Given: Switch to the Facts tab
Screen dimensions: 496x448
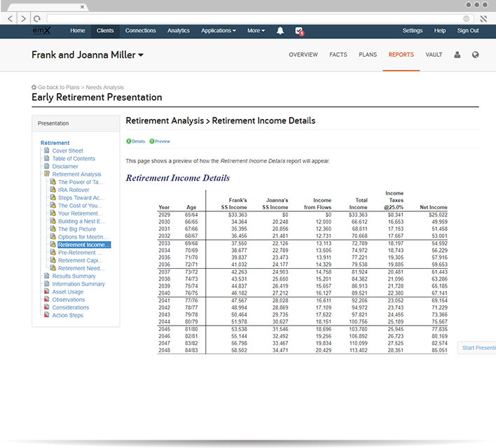Looking at the screenshot, I should point(338,55).
